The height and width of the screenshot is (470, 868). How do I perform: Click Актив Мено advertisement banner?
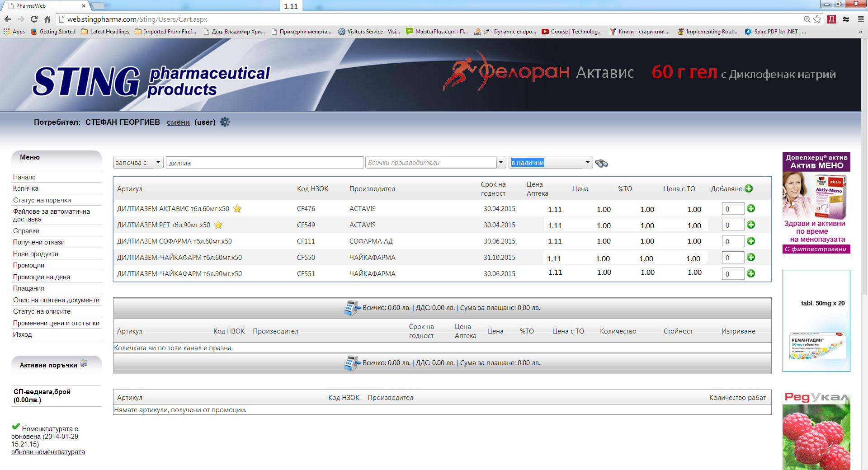tap(816, 203)
